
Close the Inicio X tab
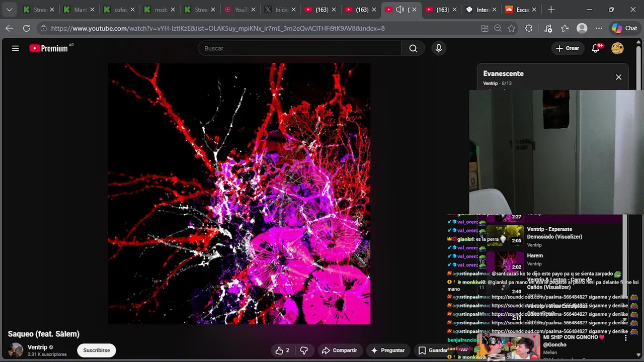[x=293, y=10]
